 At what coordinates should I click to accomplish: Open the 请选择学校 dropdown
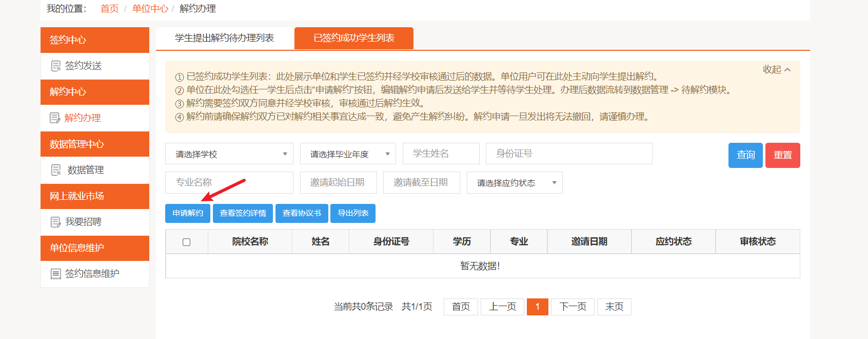click(x=229, y=154)
